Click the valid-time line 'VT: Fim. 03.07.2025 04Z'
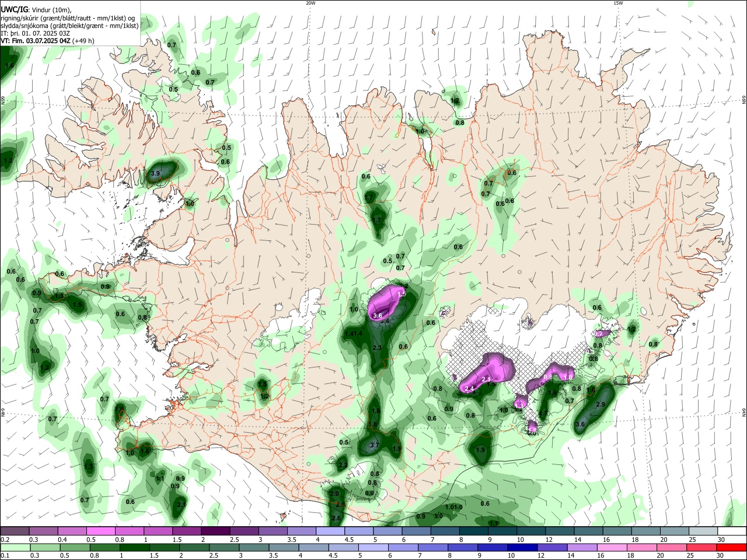The height and width of the screenshot is (560, 747). tap(36, 41)
